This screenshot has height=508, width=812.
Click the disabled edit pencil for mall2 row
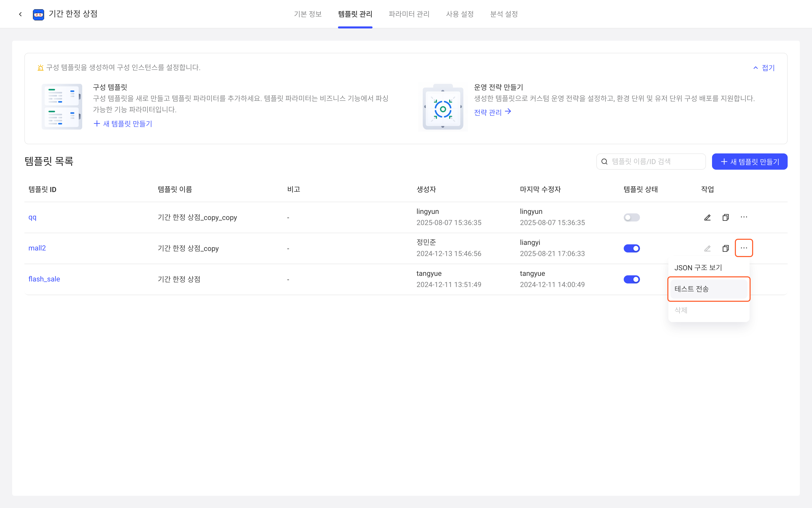[707, 248]
